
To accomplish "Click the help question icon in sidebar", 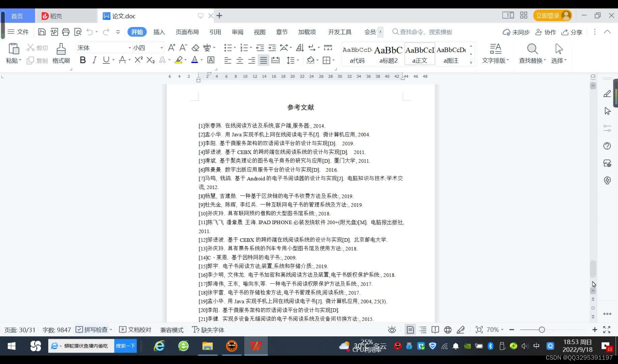I will point(607,146).
